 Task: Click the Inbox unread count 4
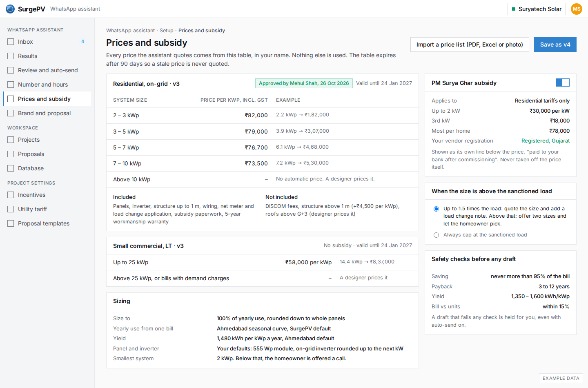tap(83, 42)
